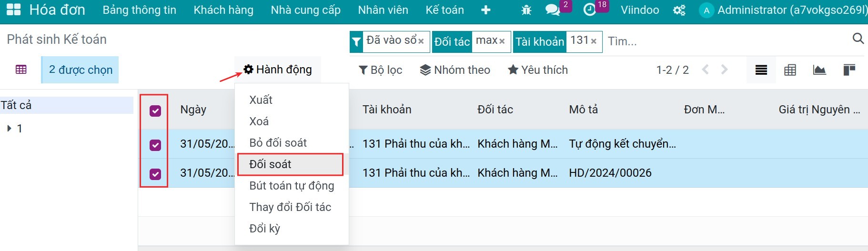Remove the 'Đối tác max' filter

coord(502,41)
